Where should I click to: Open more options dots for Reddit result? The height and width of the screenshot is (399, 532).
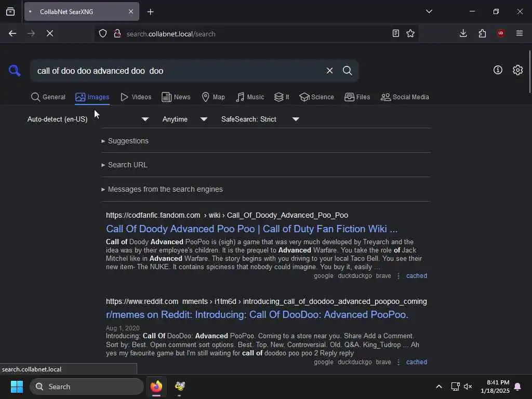(398, 362)
